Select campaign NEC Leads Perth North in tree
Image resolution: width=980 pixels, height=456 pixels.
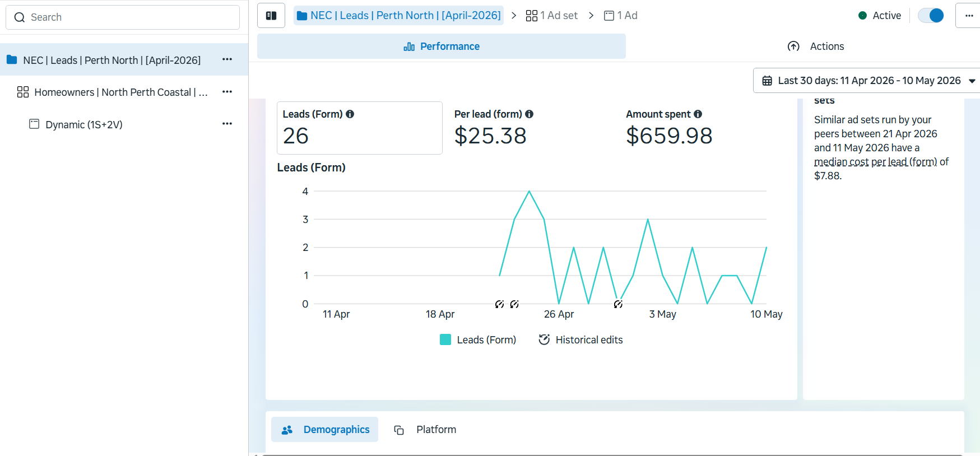[x=124, y=60]
